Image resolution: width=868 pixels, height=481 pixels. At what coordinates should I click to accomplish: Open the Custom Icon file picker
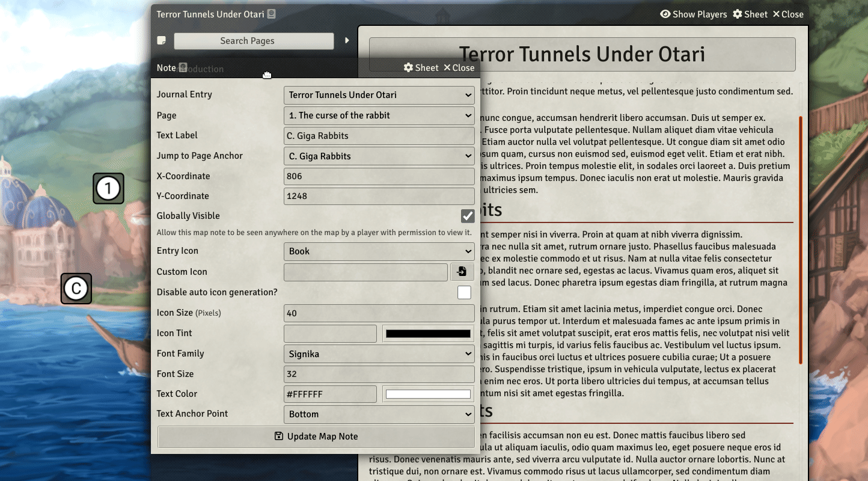462,272
